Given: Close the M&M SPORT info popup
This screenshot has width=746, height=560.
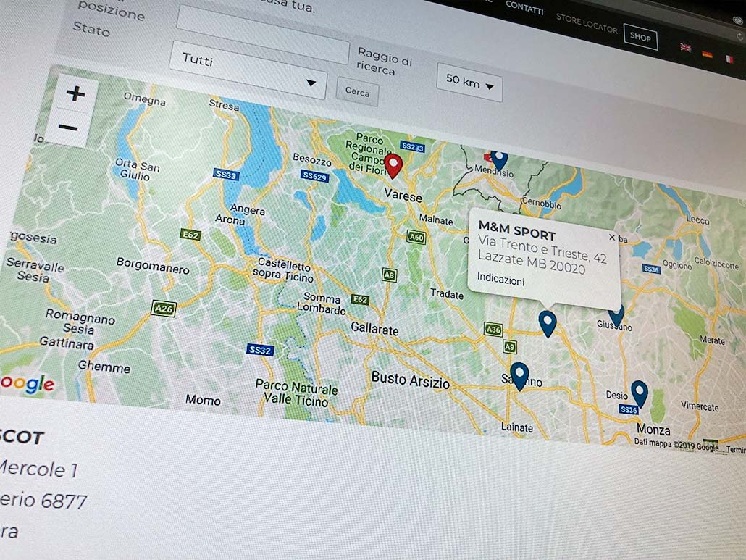Looking at the screenshot, I should 612,237.
